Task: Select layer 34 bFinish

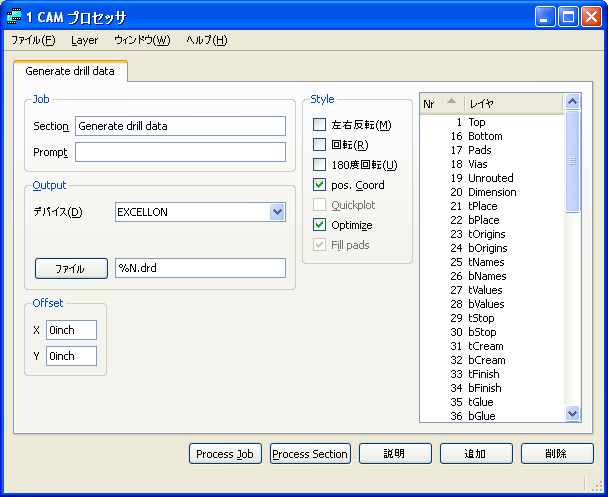Action: 492,388
